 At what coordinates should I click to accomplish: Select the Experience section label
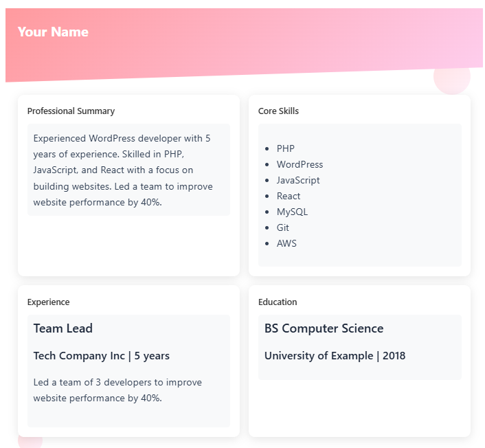(48, 302)
